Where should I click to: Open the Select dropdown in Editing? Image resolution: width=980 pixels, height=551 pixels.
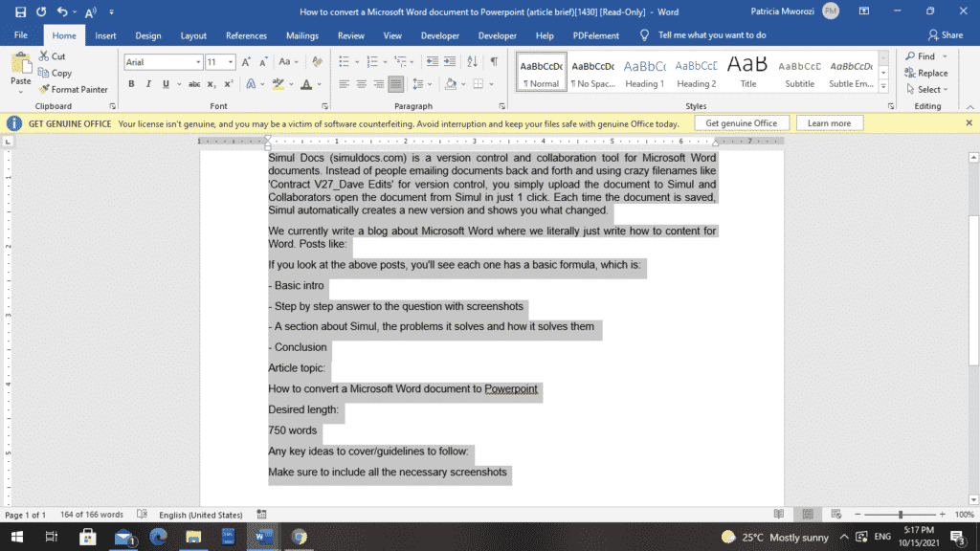[x=927, y=89]
